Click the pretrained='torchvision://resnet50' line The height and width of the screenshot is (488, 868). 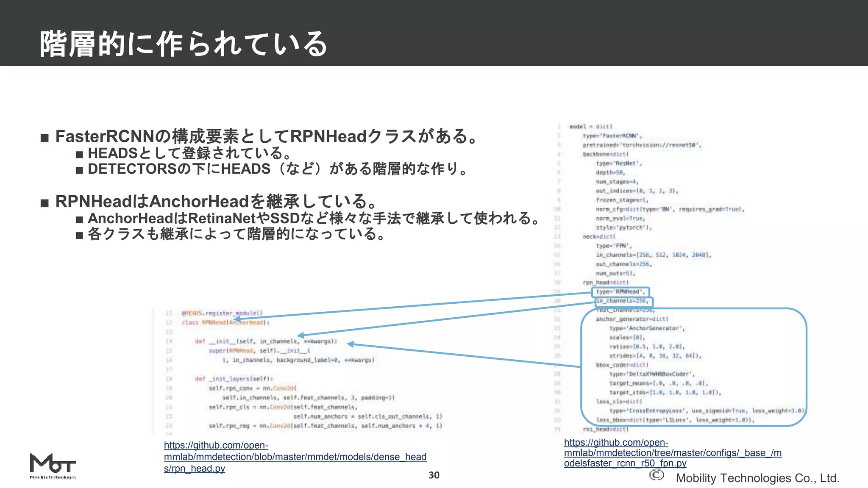642,145
